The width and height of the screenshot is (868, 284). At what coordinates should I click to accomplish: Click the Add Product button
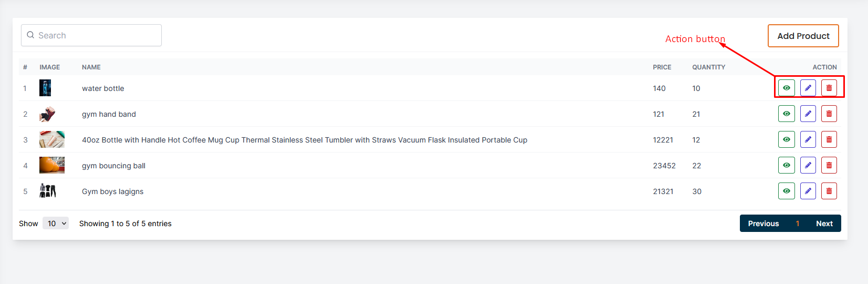click(x=803, y=36)
